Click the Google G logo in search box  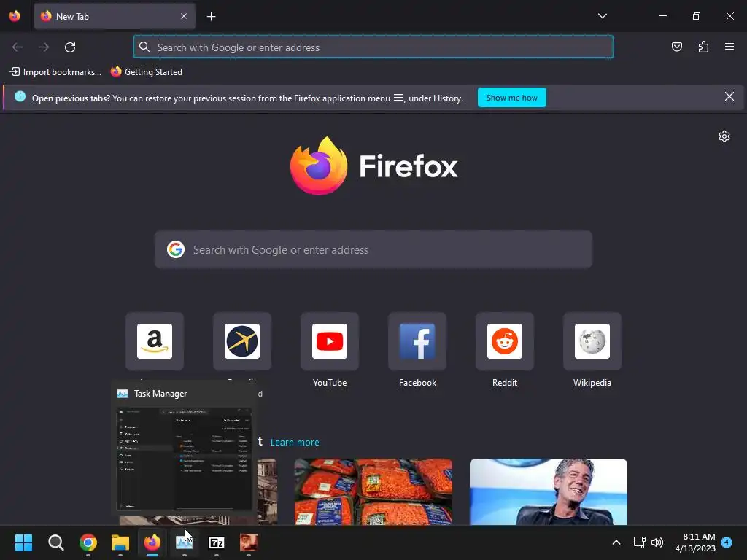176,249
